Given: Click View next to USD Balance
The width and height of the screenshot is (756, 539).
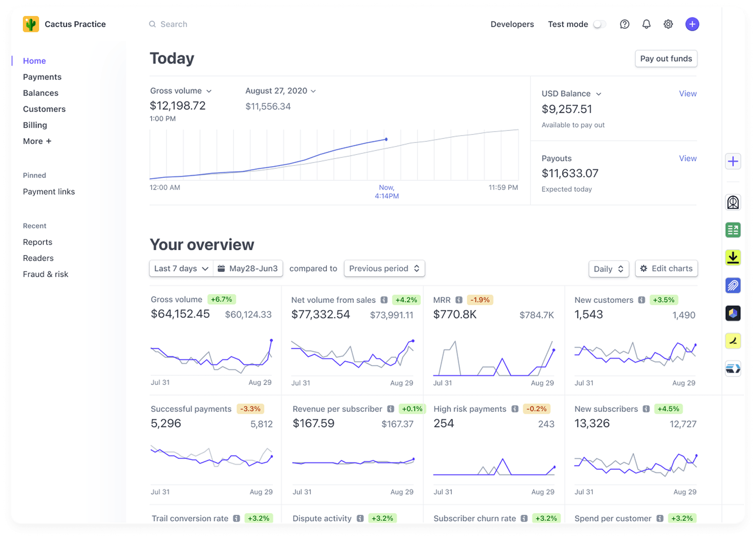Looking at the screenshot, I should tap(688, 93).
